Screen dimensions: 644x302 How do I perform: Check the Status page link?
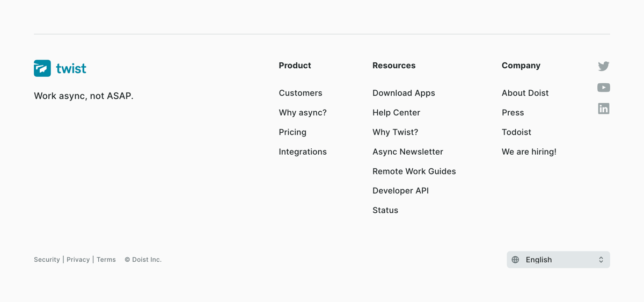(x=385, y=210)
